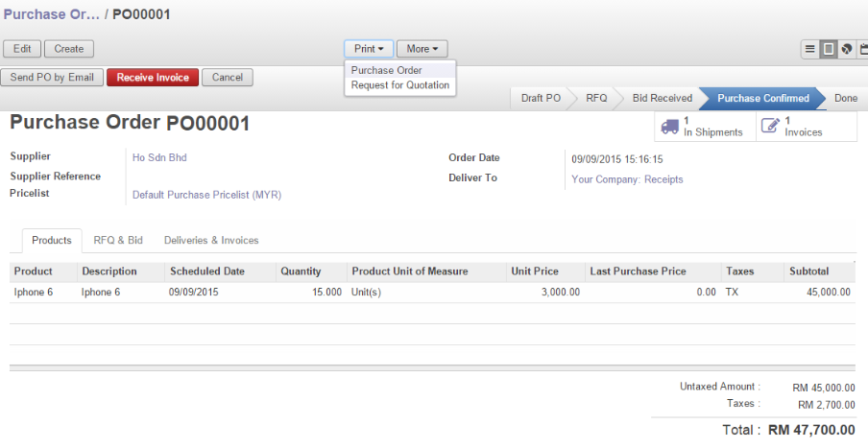Open supplier Ho Sdn Bhd link
This screenshot has width=868, height=448.
pos(159,157)
